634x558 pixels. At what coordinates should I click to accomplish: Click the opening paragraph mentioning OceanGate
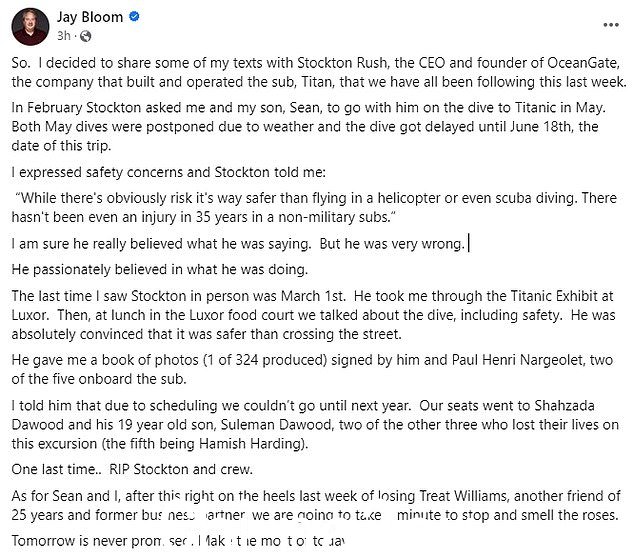(319, 72)
